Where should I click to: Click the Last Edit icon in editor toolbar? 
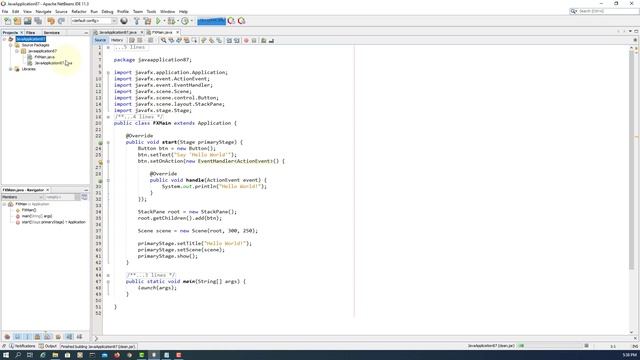(x=132, y=40)
